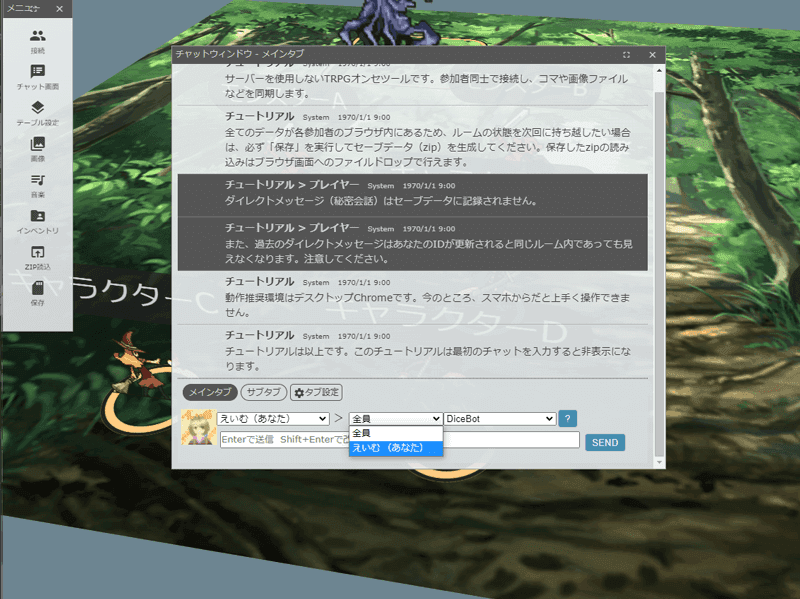Choose えいむ（あなた） in the recipient list
This screenshot has height=599, width=800.
[396, 448]
